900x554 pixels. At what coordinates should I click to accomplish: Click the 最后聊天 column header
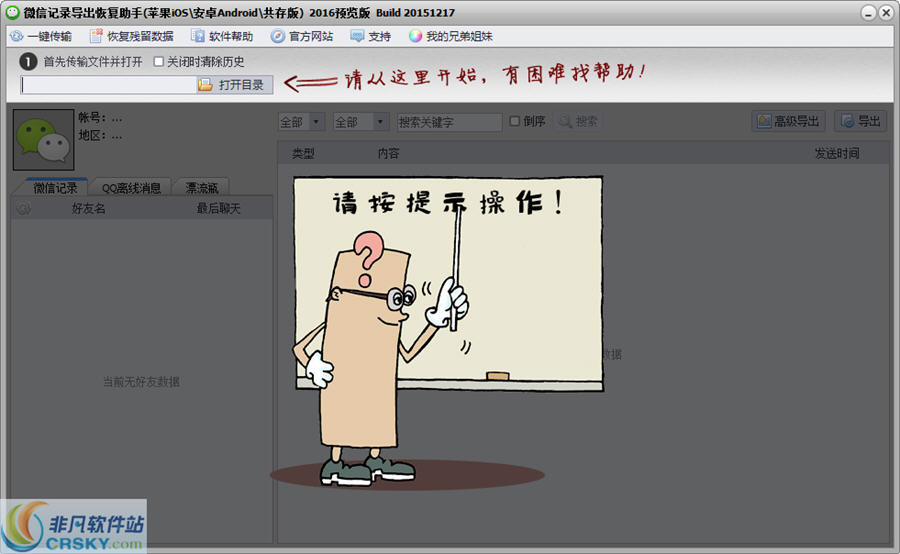pyautogui.click(x=218, y=208)
